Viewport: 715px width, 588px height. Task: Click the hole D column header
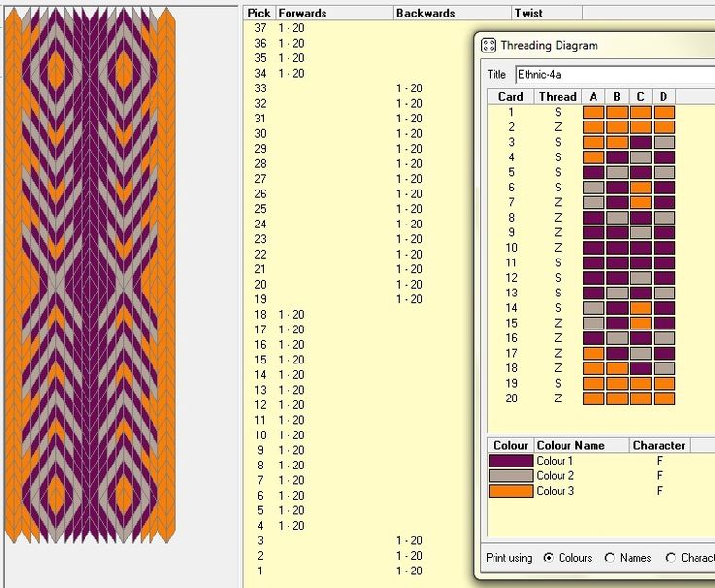point(664,97)
